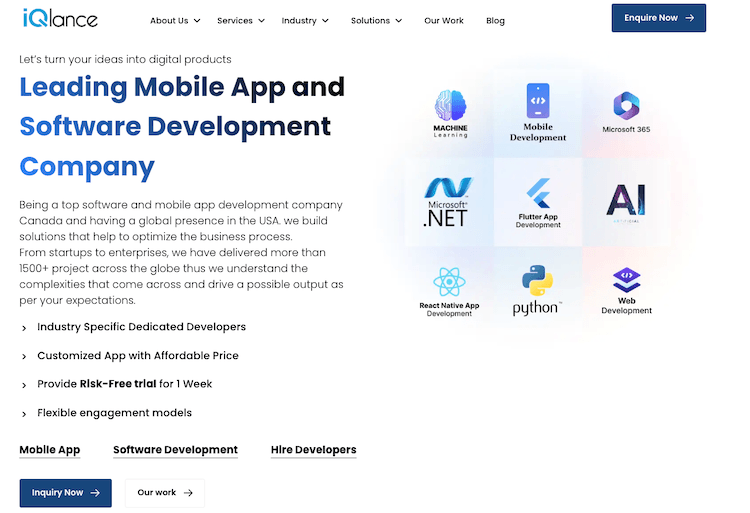Click the Enquire Now button
The height and width of the screenshot is (513, 750).
658,18
